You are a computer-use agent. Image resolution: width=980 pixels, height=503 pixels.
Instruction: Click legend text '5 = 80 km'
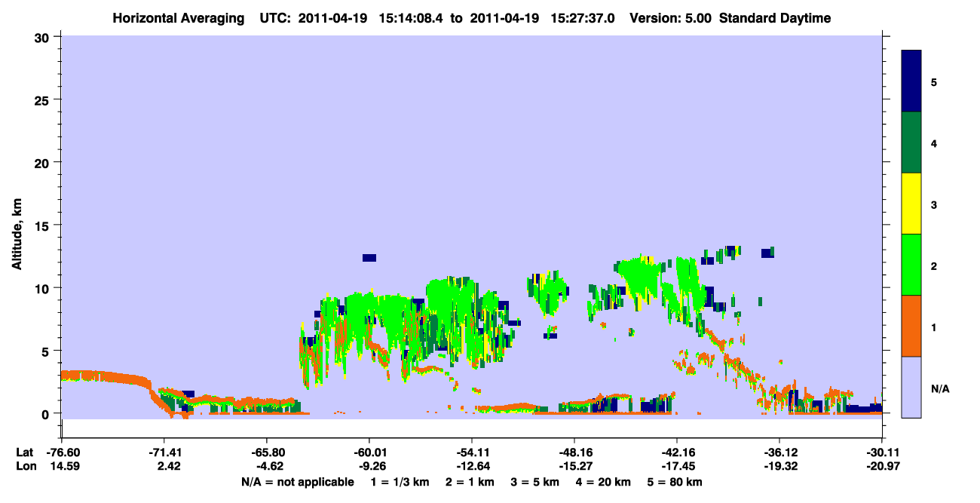pyautogui.click(x=675, y=482)
